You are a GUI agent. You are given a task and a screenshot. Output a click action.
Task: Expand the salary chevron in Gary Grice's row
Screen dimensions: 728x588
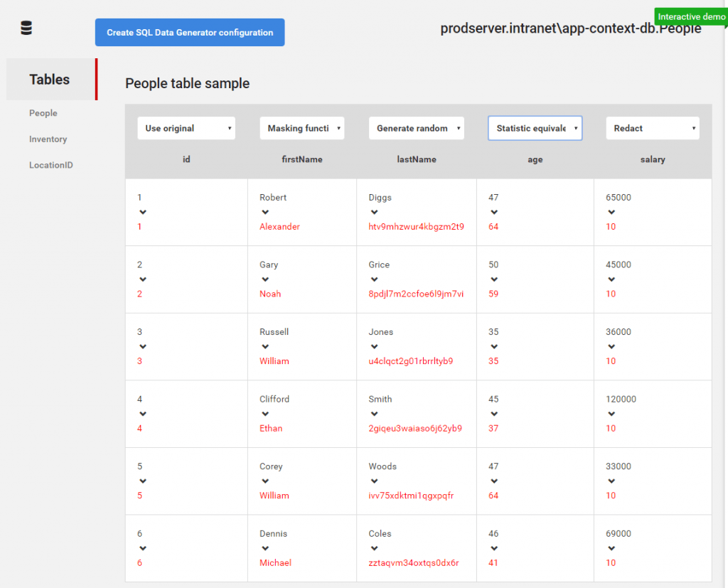611,279
